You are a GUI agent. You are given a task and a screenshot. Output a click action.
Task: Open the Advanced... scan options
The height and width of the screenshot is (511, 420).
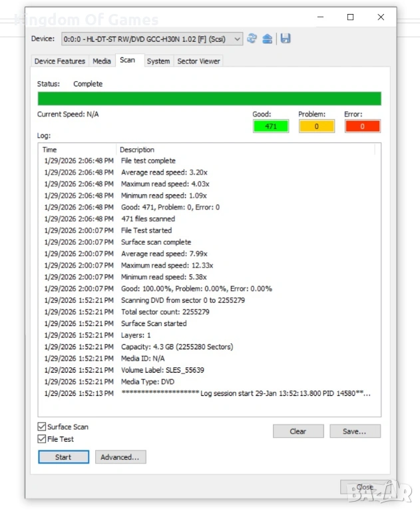tap(120, 457)
